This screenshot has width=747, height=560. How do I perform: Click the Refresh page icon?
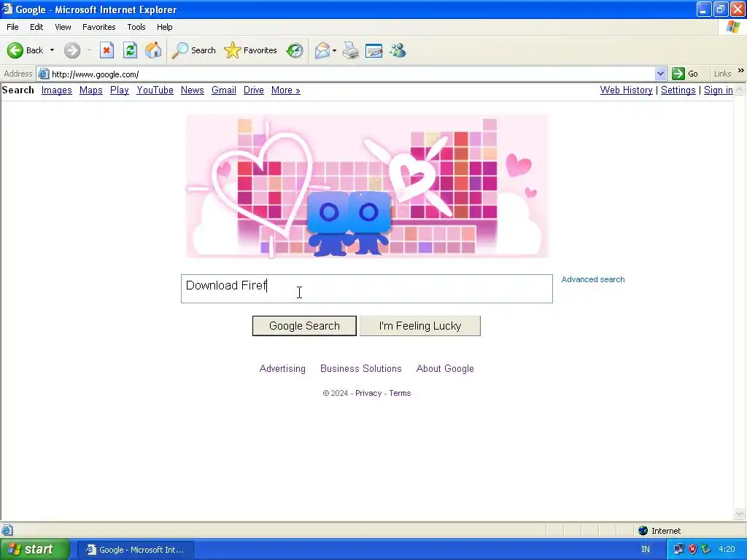(130, 50)
